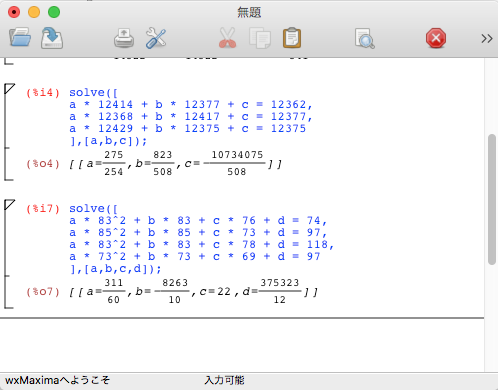
Task: Click the line "],[a,b,c,d]);"
Action: (115, 269)
